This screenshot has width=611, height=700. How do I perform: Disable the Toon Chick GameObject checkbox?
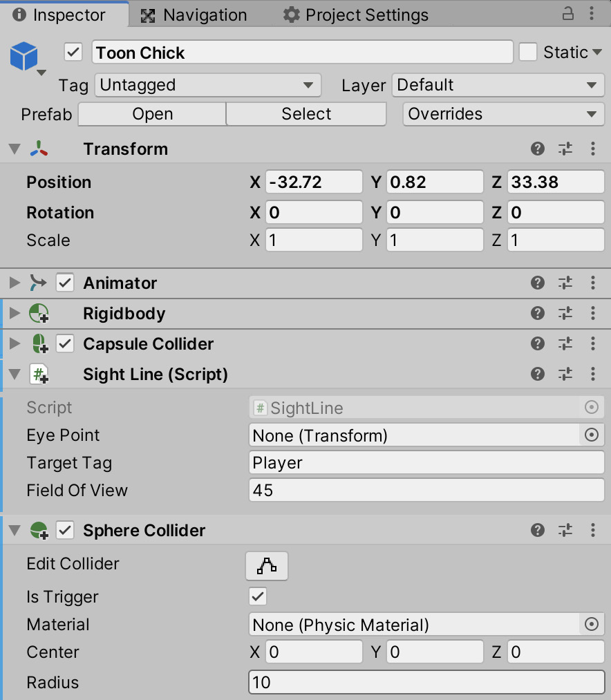click(x=73, y=52)
